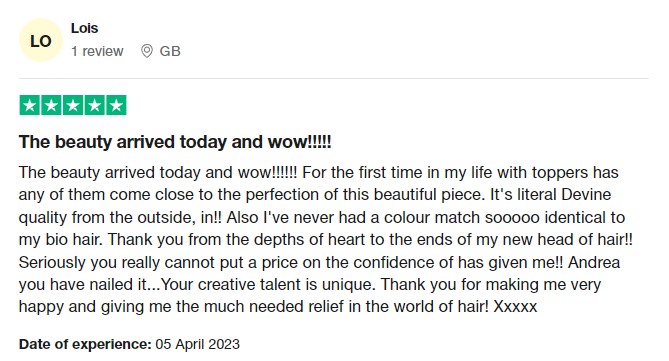Screen dimensions: 669x361
Task: Click the fifth green rating star
Action: pyautogui.click(x=116, y=105)
